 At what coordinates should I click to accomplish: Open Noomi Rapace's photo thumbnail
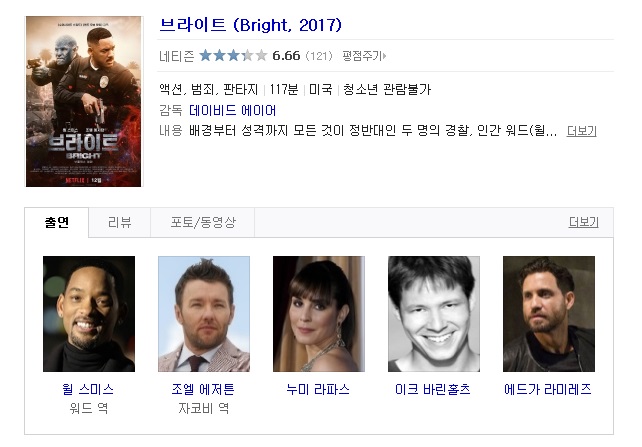tap(319, 314)
